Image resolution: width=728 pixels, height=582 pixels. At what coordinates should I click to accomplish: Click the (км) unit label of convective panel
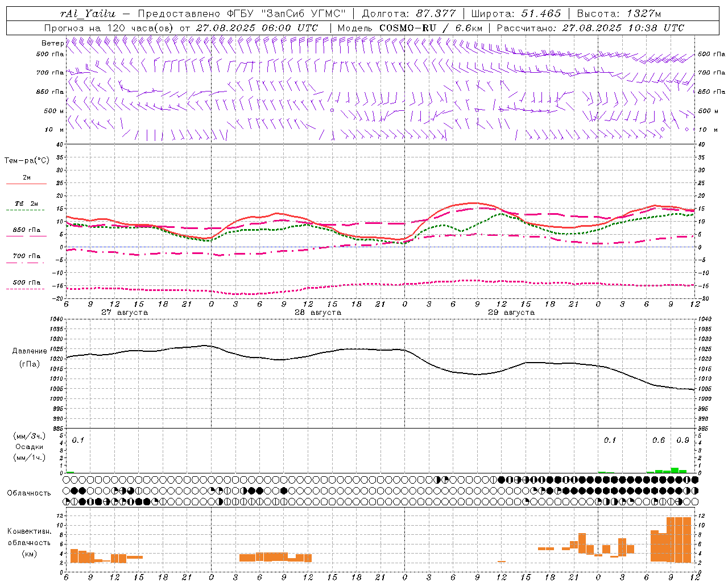click(29, 554)
